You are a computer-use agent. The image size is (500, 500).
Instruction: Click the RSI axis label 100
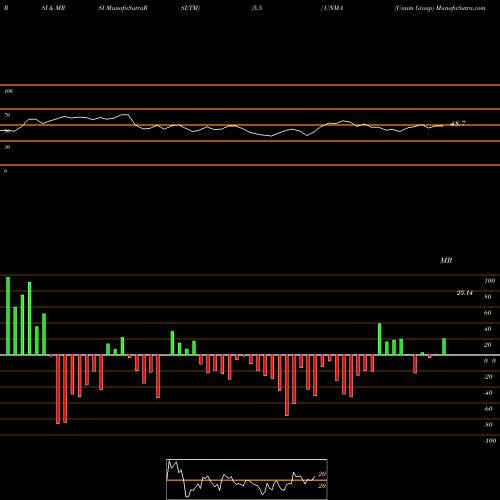(8, 91)
